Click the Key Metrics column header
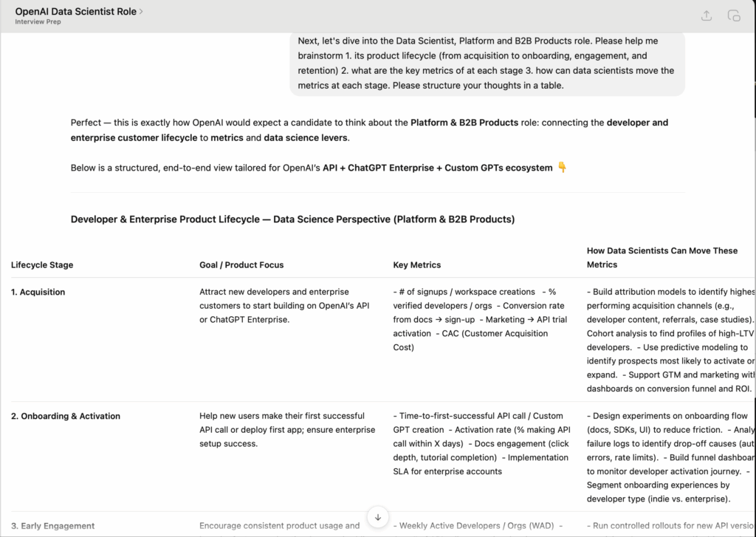The width and height of the screenshot is (756, 537). click(x=417, y=265)
